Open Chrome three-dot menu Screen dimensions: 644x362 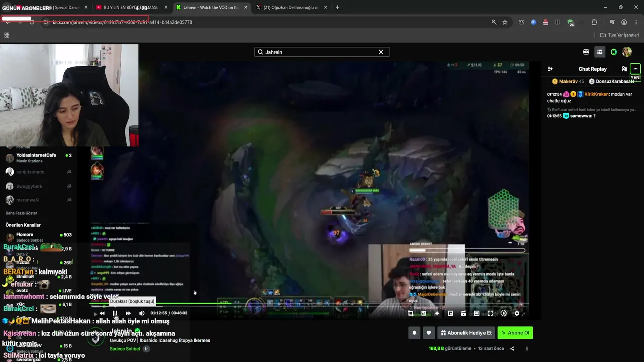636,22
